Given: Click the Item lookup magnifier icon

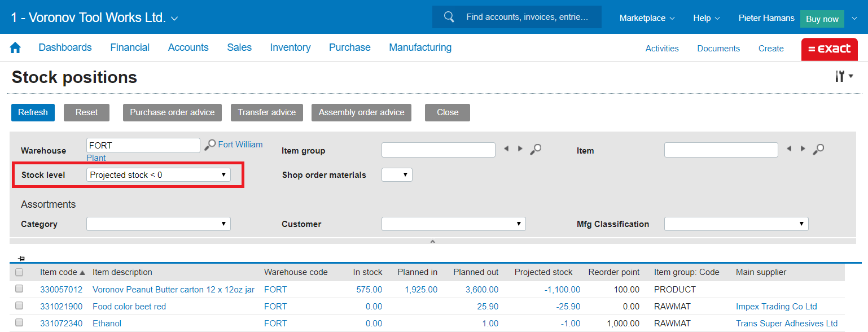Looking at the screenshot, I should tap(818, 149).
